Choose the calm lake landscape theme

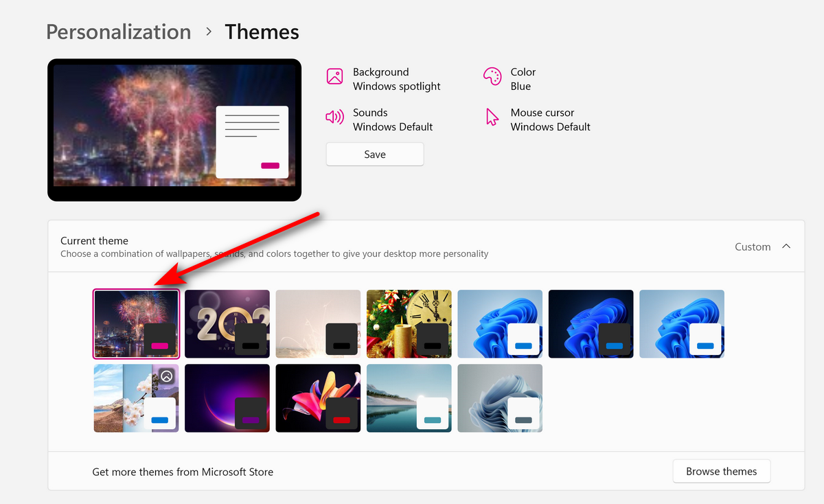pos(409,398)
